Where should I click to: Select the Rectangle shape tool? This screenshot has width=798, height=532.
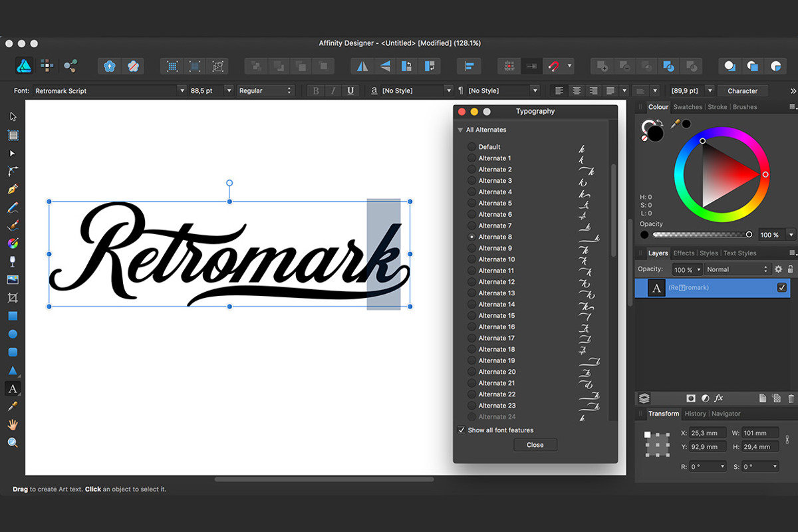(13, 316)
